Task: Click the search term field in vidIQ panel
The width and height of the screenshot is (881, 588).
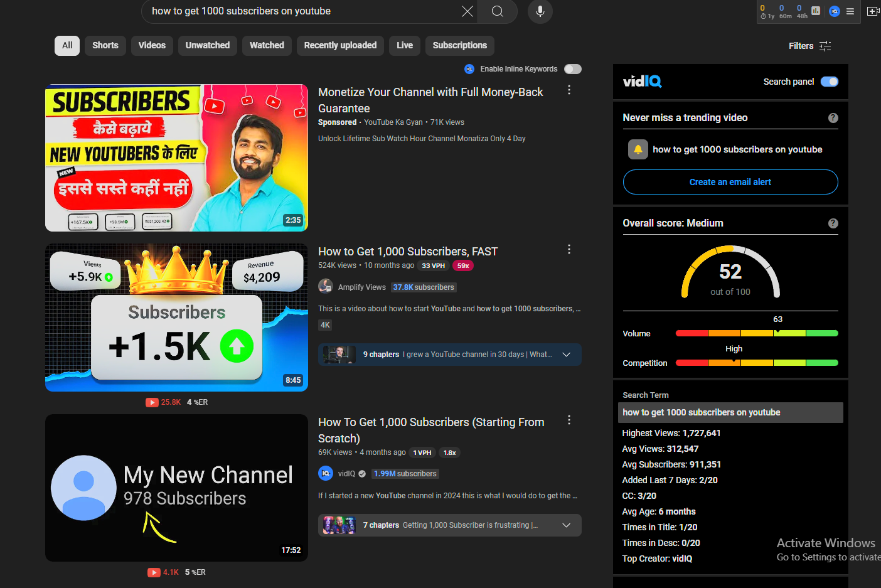Action: (730, 412)
